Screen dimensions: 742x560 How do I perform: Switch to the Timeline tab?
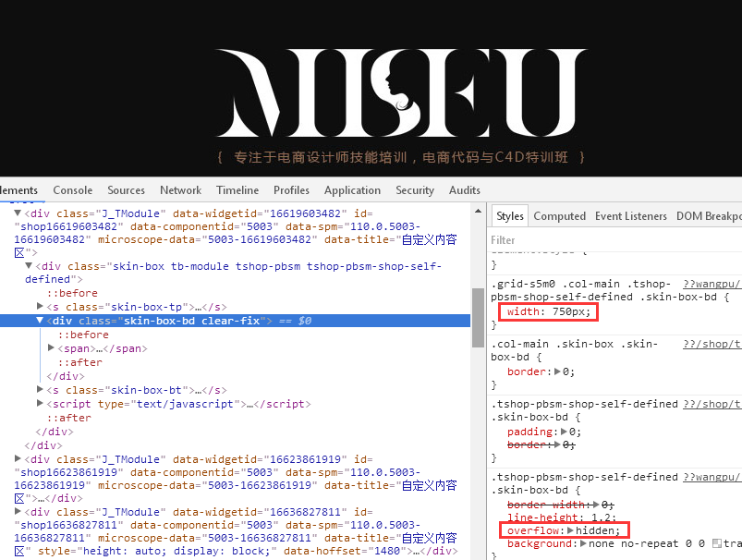[x=237, y=190]
